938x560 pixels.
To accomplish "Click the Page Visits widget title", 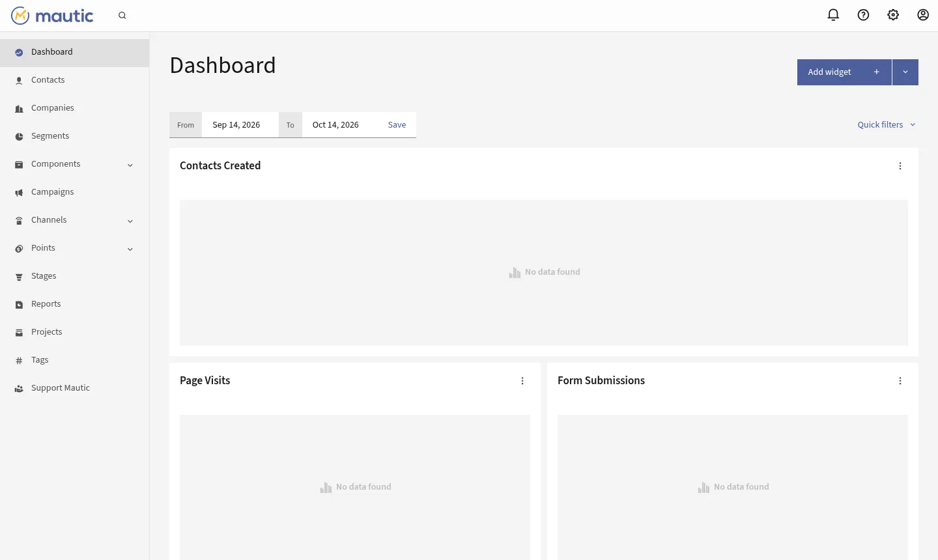I will 205,380.
